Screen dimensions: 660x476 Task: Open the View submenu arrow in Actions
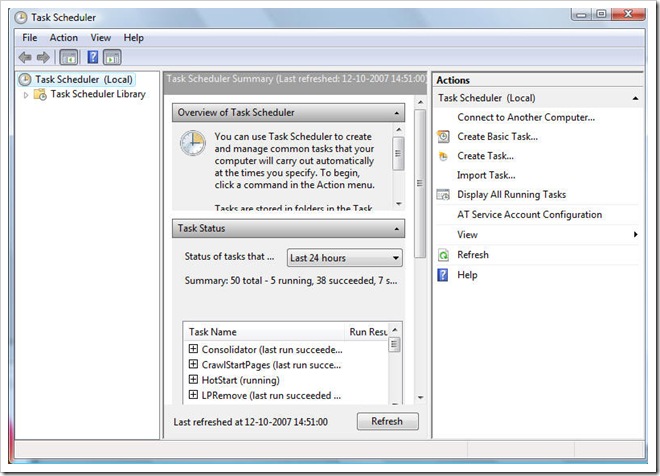636,234
